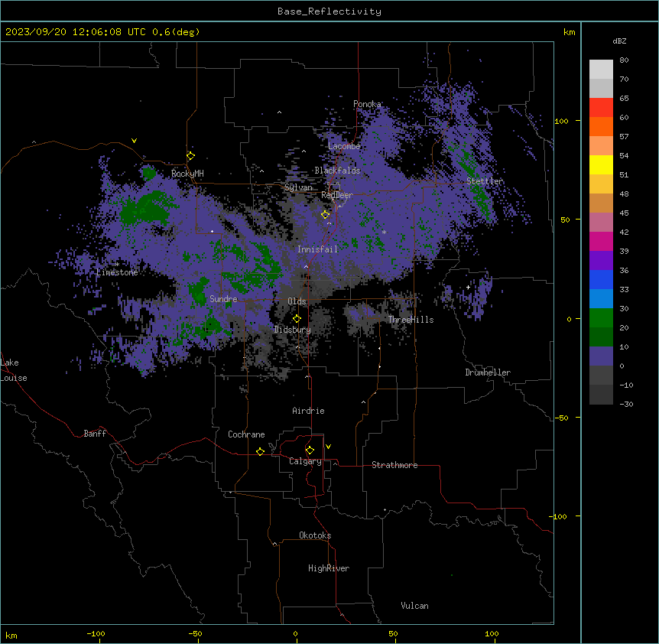Click the yellow diamond marker beside RockyMH

click(x=191, y=156)
